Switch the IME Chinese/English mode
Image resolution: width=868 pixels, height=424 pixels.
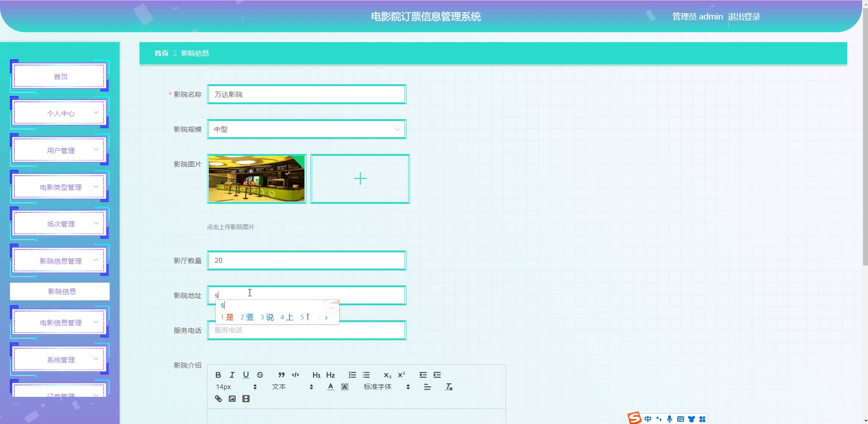[x=648, y=419]
